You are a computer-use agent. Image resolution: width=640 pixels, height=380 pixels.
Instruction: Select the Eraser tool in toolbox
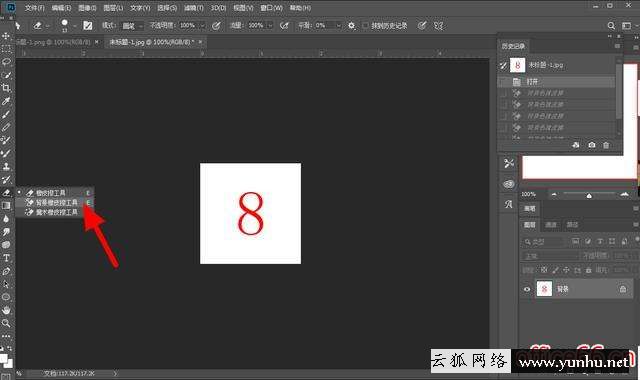(6, 192)
